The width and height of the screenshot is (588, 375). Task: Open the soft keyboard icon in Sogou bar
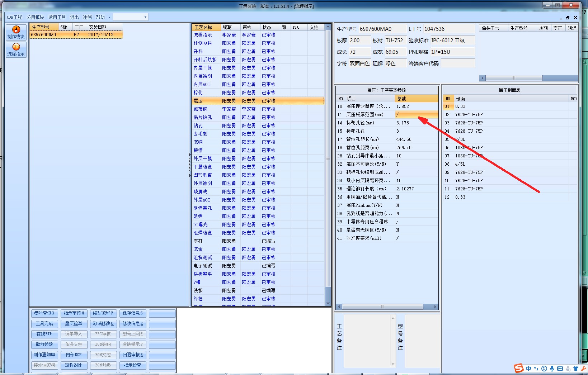tap(560, 369)
